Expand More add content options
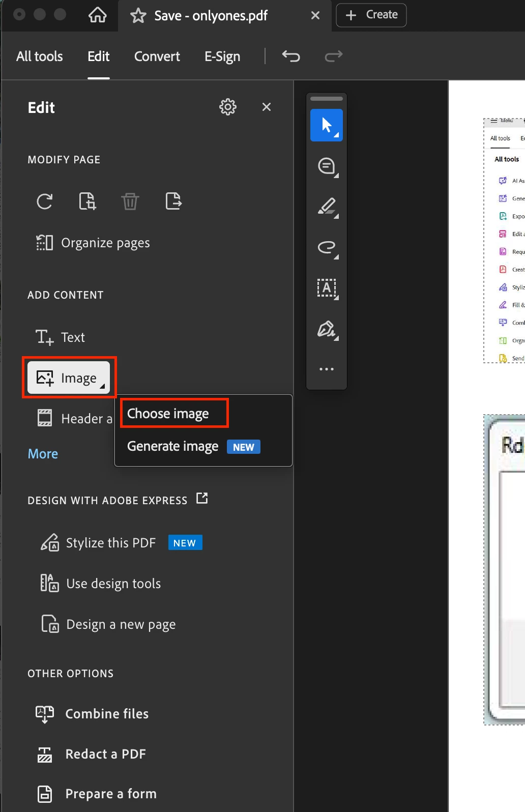 click(43, 454)
